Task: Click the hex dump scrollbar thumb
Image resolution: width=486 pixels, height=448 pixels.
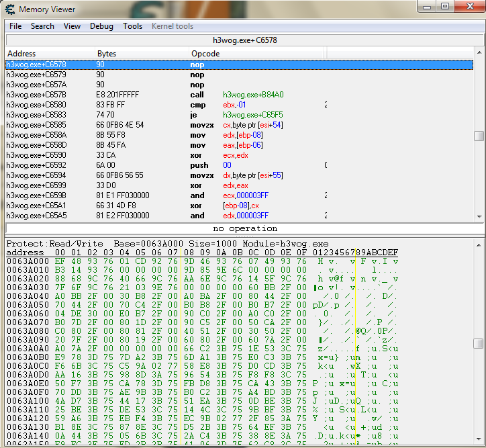Action: pos(478,343)
